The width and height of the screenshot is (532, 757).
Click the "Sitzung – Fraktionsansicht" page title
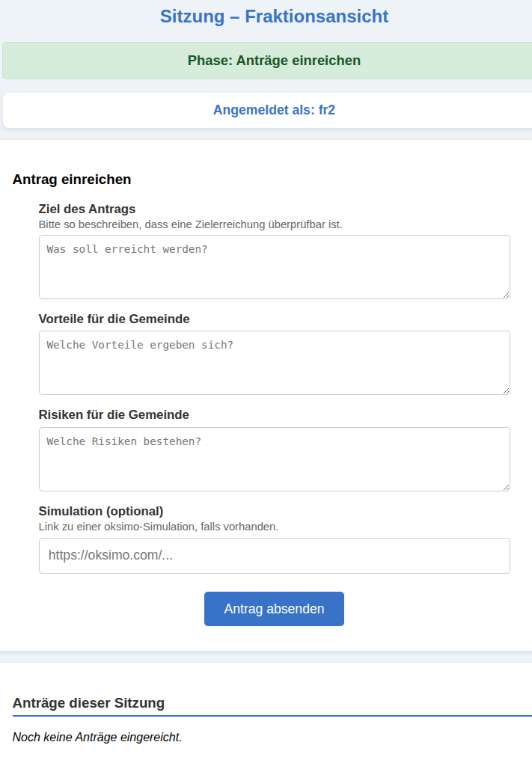coord(274,16)
